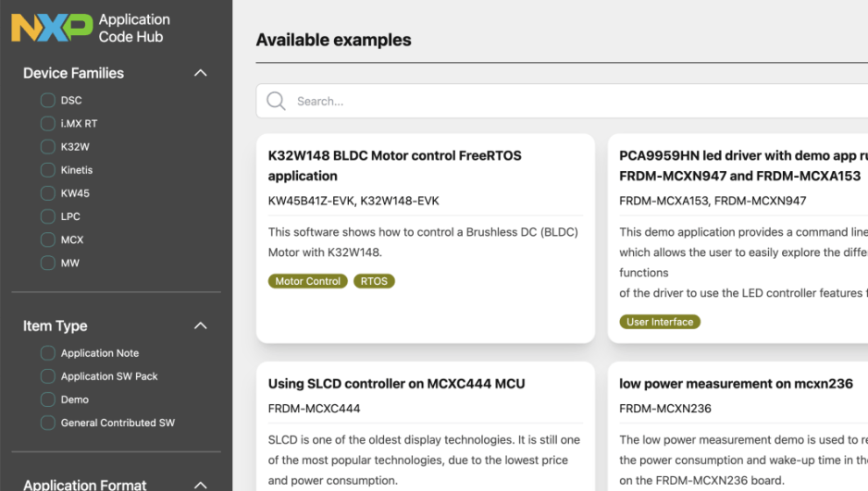
Task: Open PCA9959HN led driver demo example
Action: [x=743, y=166]
